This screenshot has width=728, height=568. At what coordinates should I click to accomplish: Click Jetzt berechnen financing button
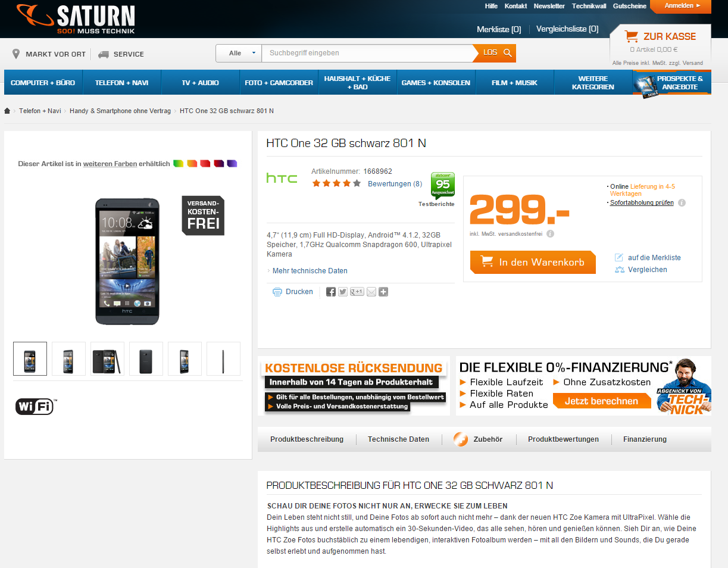coord(601,401)
